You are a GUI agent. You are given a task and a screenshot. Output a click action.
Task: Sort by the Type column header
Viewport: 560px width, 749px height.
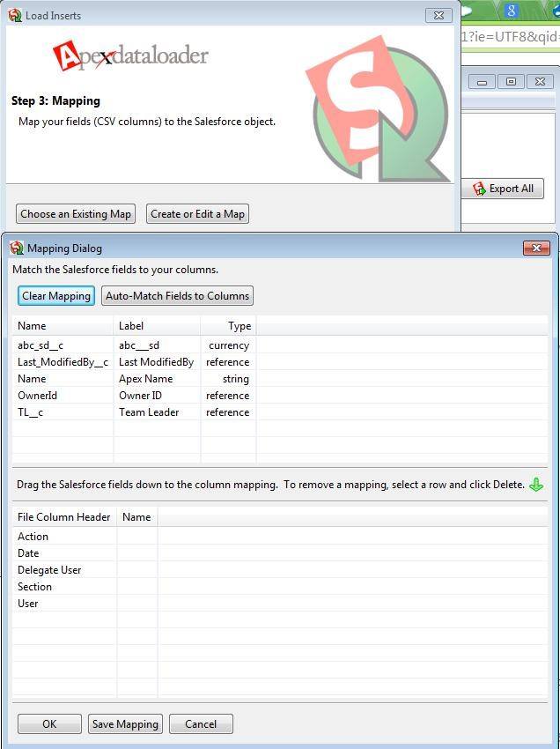pyautogui.click(x=228, y=326)
